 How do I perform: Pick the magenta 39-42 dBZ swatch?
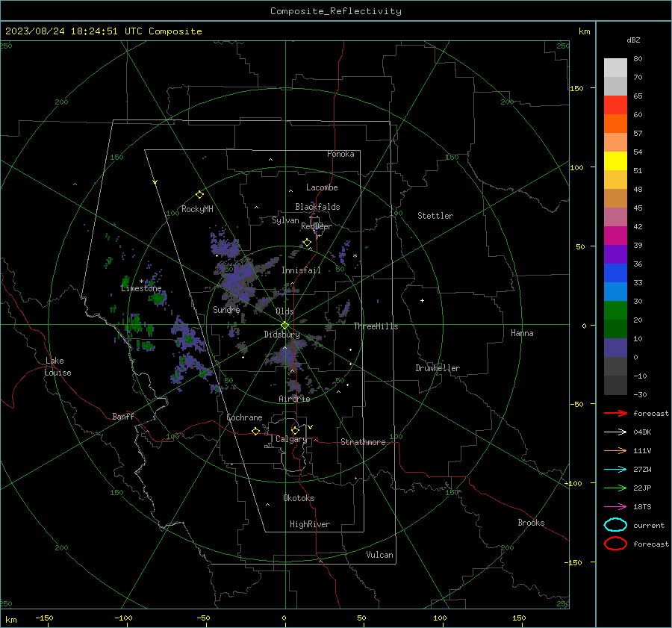pyautogui.click(x=615, y=236)
